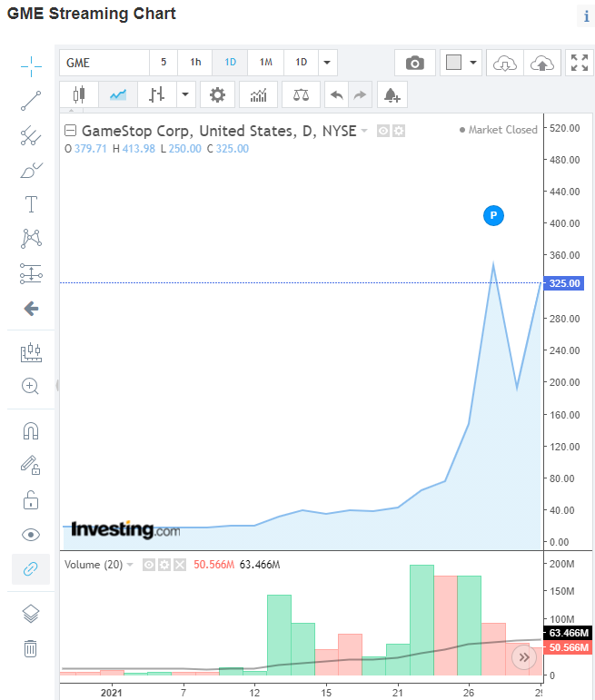
Task: Undo the last chart action
Action: [x=336, y=94]
